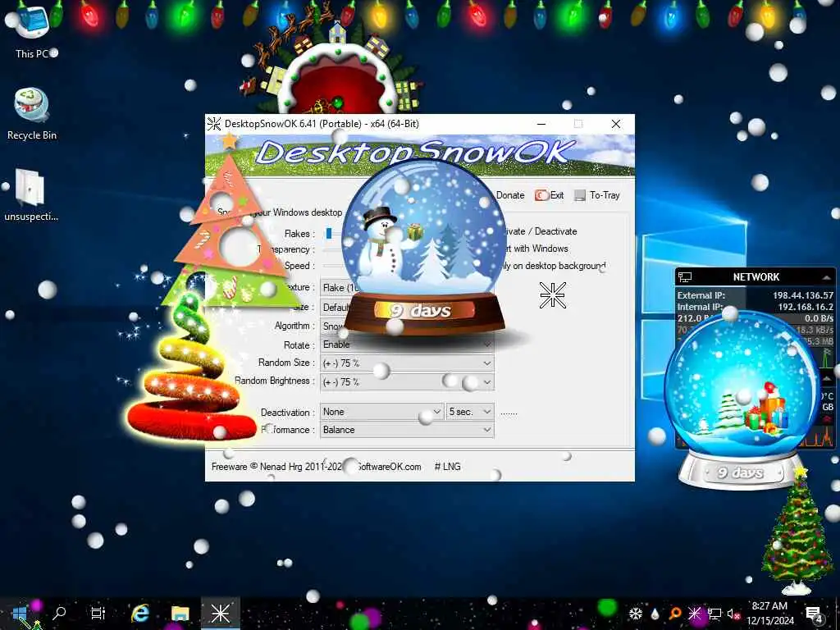840x630 pixels.
Task: Click the Donate button
Action: point(510,195)
